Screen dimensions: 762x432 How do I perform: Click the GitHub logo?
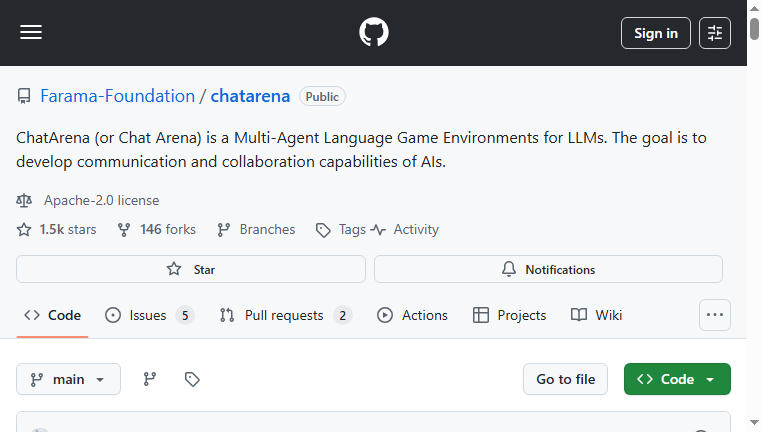[x=374, y=33]
